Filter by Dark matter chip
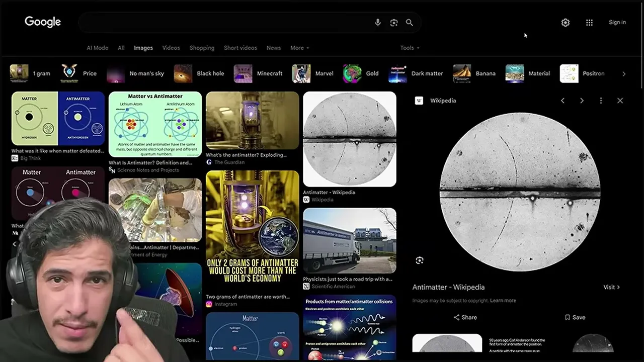 (416, 73)
